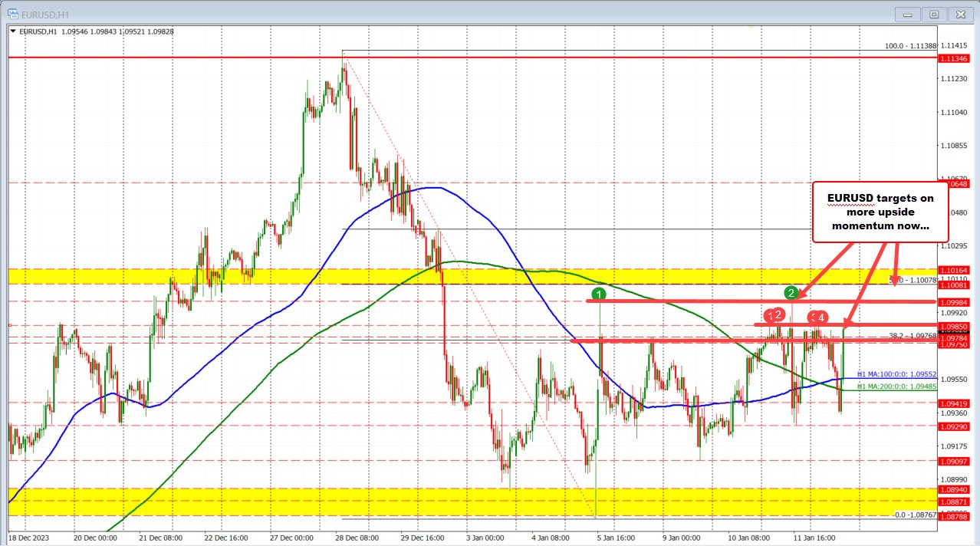Toggle the 1.11346 red price level tag
980x546 pixels.
[955, 58]
